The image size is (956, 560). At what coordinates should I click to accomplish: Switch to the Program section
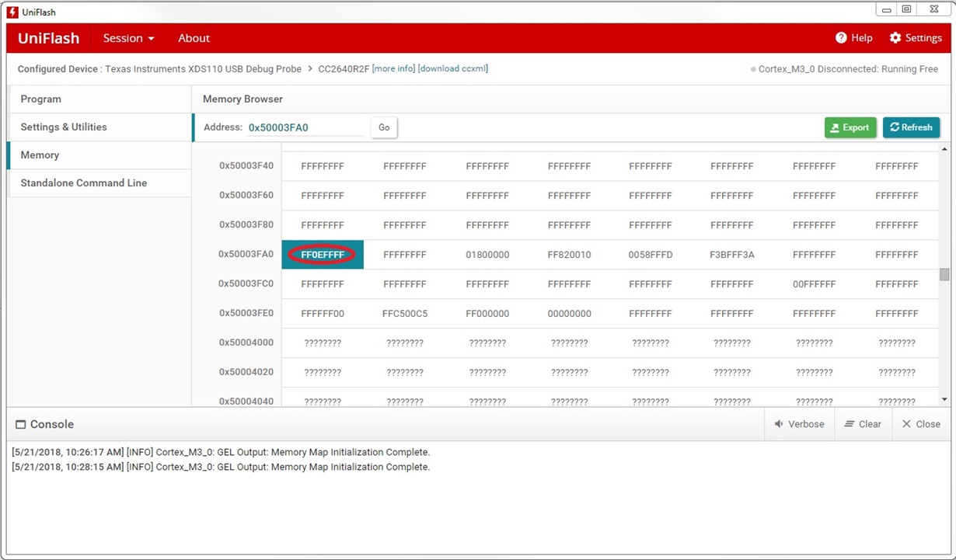point(40,99)
